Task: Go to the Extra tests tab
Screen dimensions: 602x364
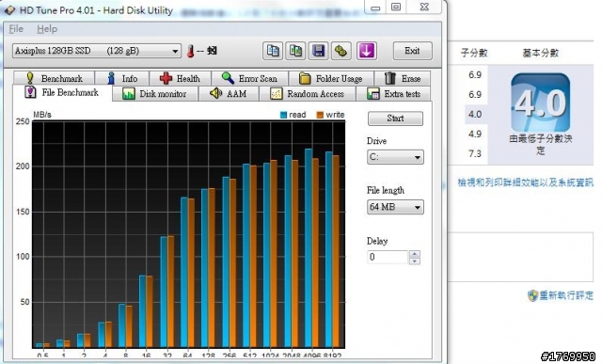Action: [x=393, y=94]
